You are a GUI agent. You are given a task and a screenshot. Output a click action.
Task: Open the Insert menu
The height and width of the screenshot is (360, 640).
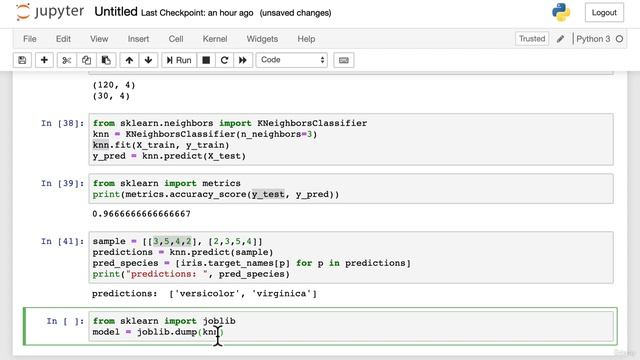pyautogui.click(x=138, y=39)
